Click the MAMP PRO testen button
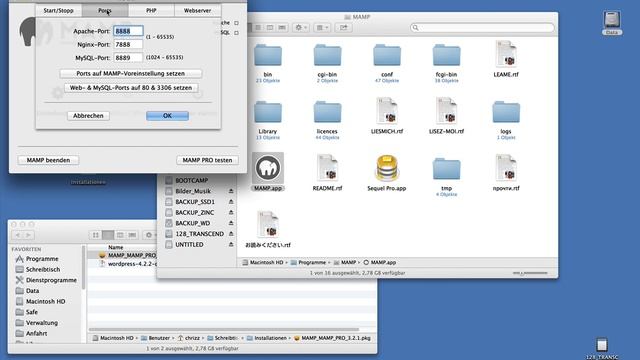This screenshot has height=360, width=640. coord(207,160)
